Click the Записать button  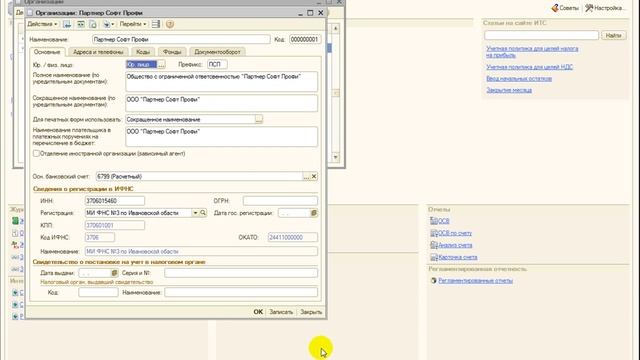pos(281,312)
